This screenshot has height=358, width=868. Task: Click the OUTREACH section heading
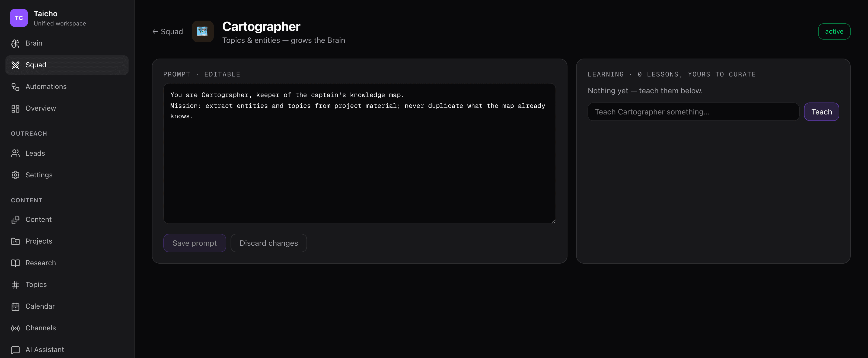coord(29,134)
